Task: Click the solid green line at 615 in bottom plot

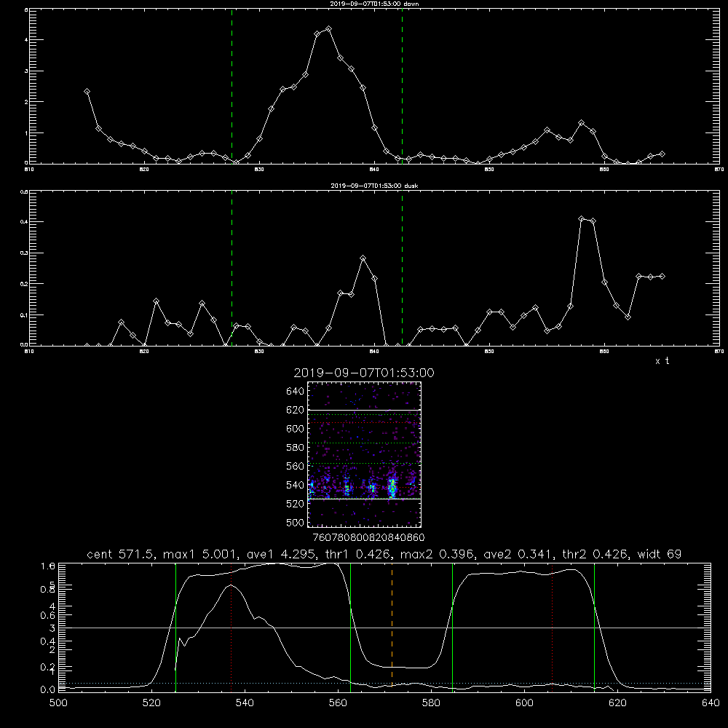Action: tap(594, 627)
